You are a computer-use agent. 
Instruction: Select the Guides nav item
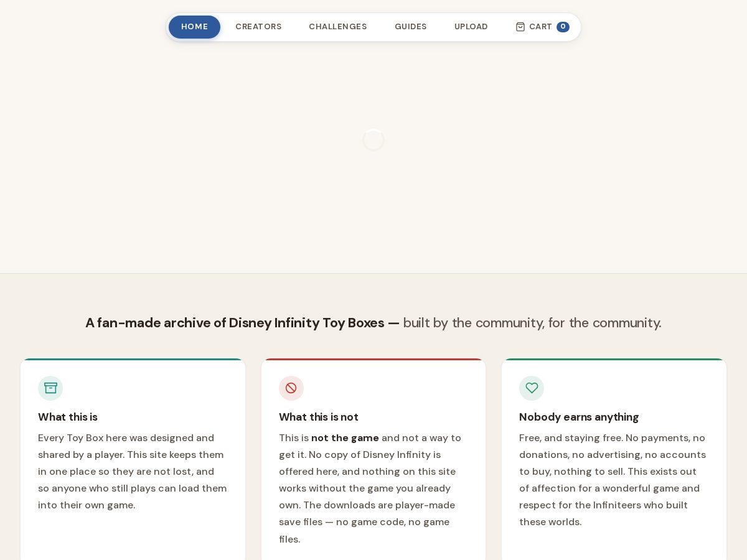[x=411, y=27]
